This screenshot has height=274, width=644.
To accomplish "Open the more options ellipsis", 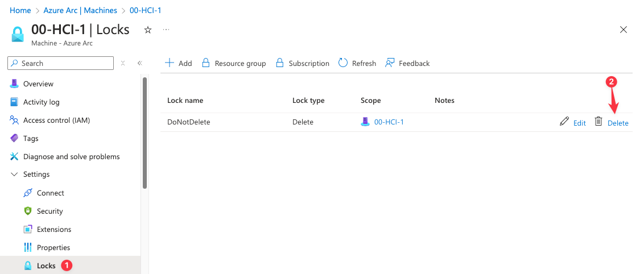I will 166,30.
